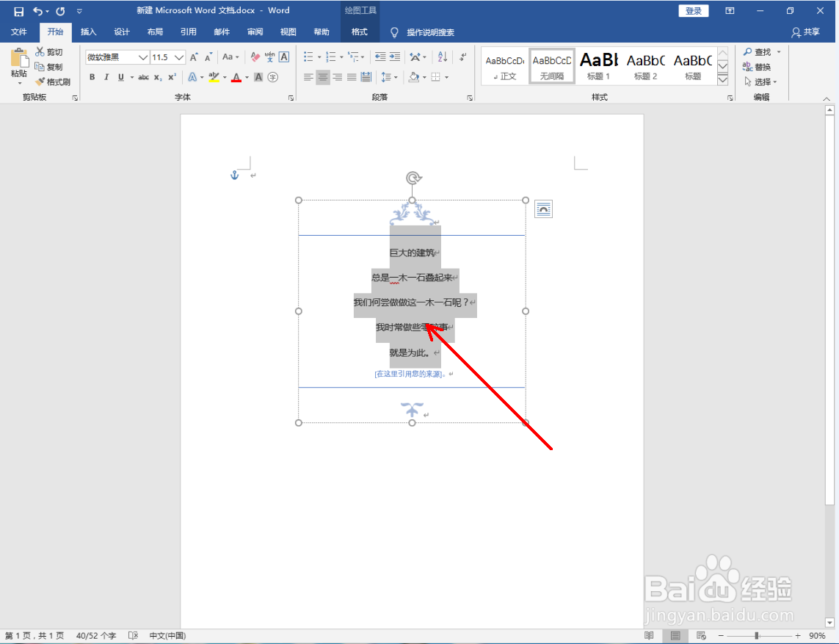Clear all formatting with the eraser icon
839x644 pixels.
[255, 57]
